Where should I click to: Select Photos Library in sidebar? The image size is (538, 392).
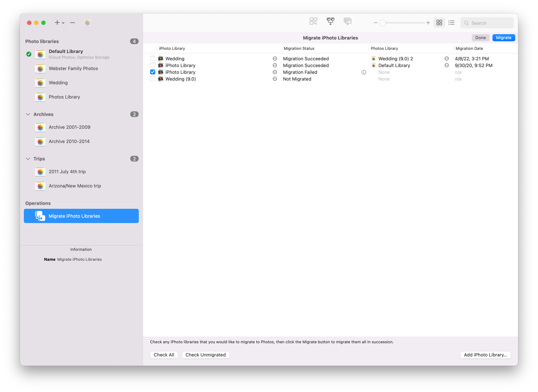tap(81, 97)
